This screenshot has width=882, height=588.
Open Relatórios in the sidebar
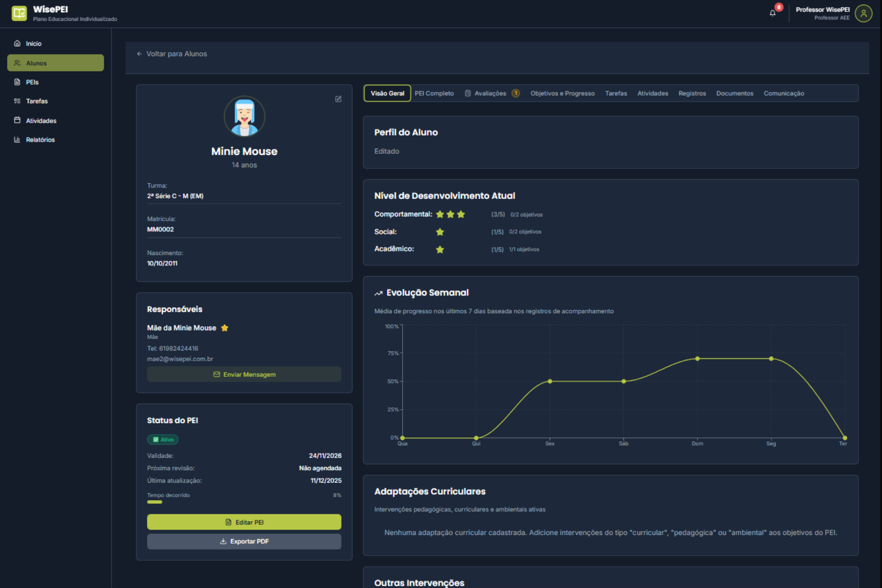pyautogui.click(x=40, y=140)
